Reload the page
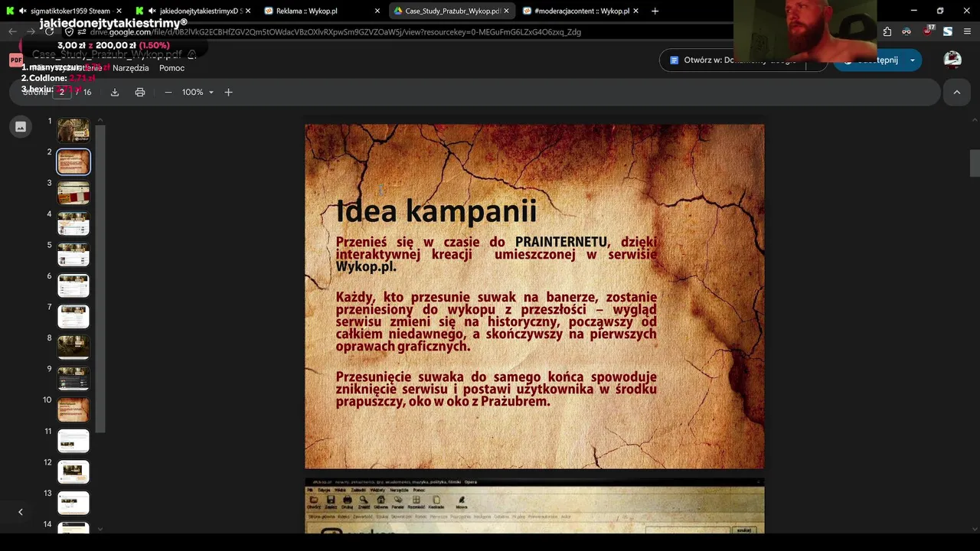This screenshot has width=980, height=551. 49,32
